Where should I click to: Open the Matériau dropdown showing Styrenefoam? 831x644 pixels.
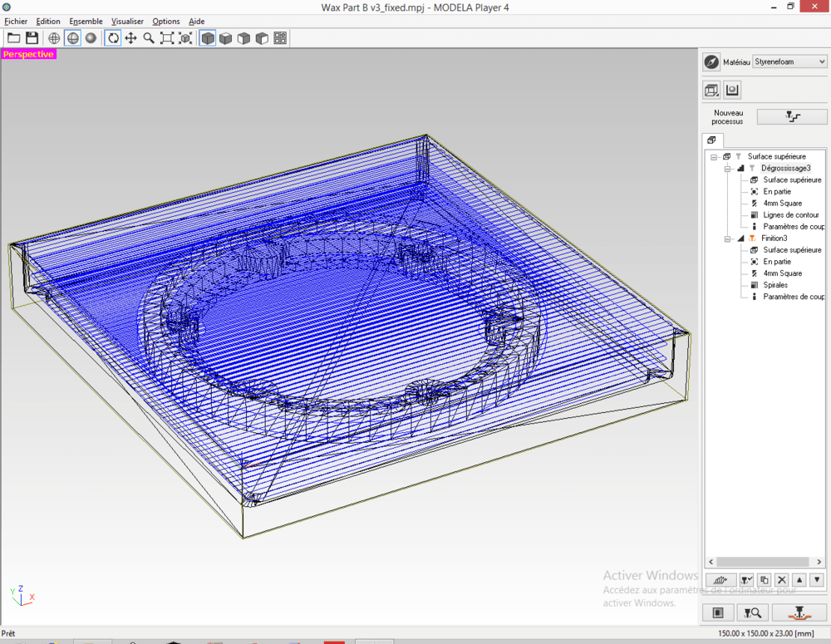point(789,61)
